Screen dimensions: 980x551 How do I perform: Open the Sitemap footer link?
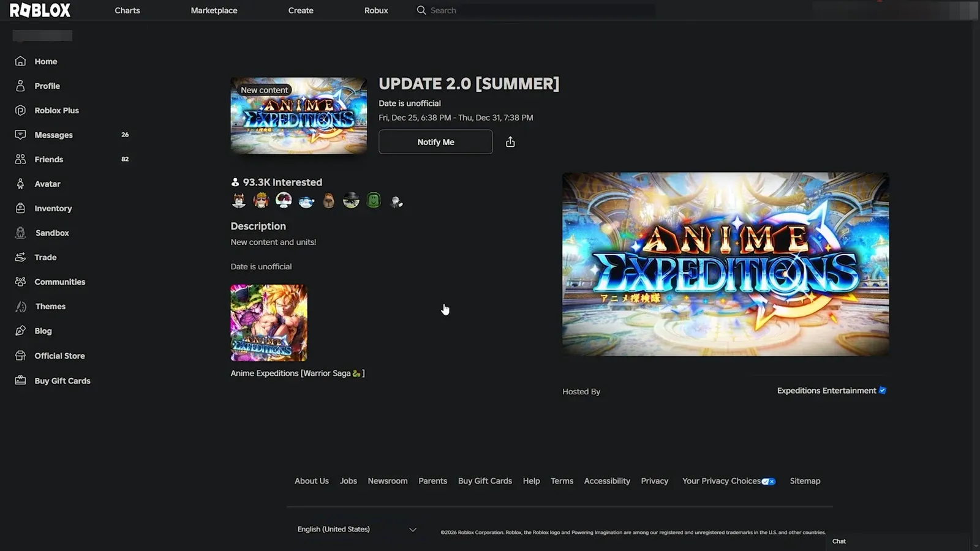805,481
